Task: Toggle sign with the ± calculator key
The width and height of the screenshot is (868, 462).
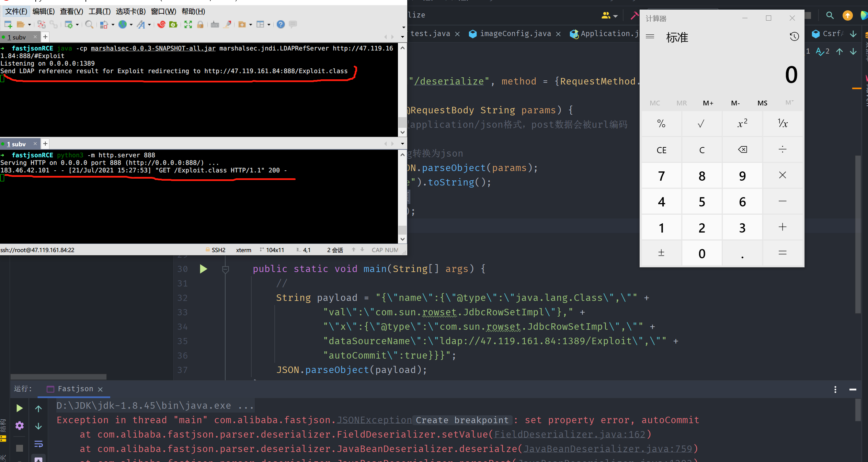Action: pos(661,253)
